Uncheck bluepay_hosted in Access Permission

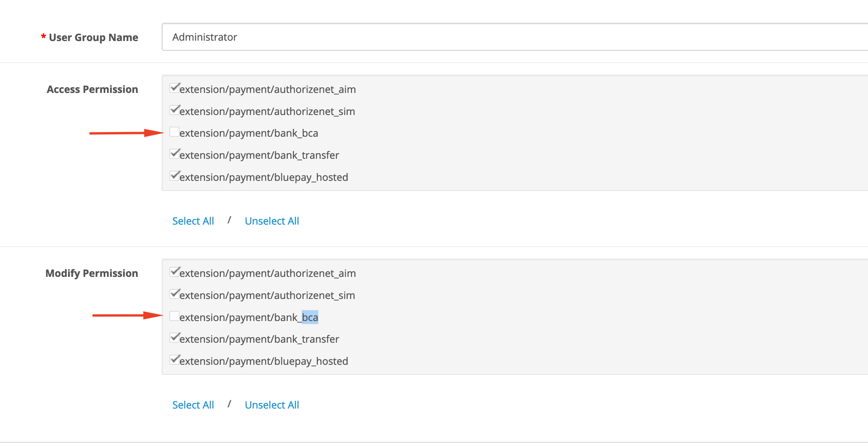(174, 176)
